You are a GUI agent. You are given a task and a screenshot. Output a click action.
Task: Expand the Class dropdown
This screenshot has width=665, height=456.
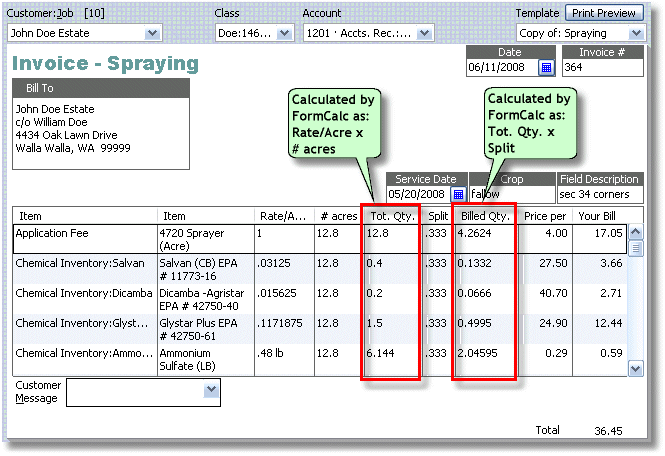click(284, 33)
